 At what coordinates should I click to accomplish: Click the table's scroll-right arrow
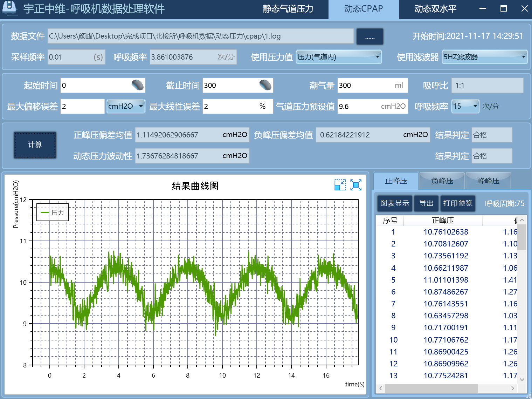click(x=513, y=388)
